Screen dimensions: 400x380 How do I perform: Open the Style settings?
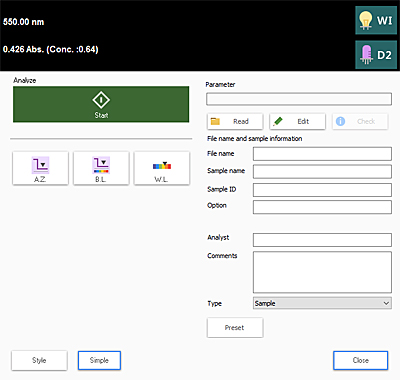coord(39,360)
